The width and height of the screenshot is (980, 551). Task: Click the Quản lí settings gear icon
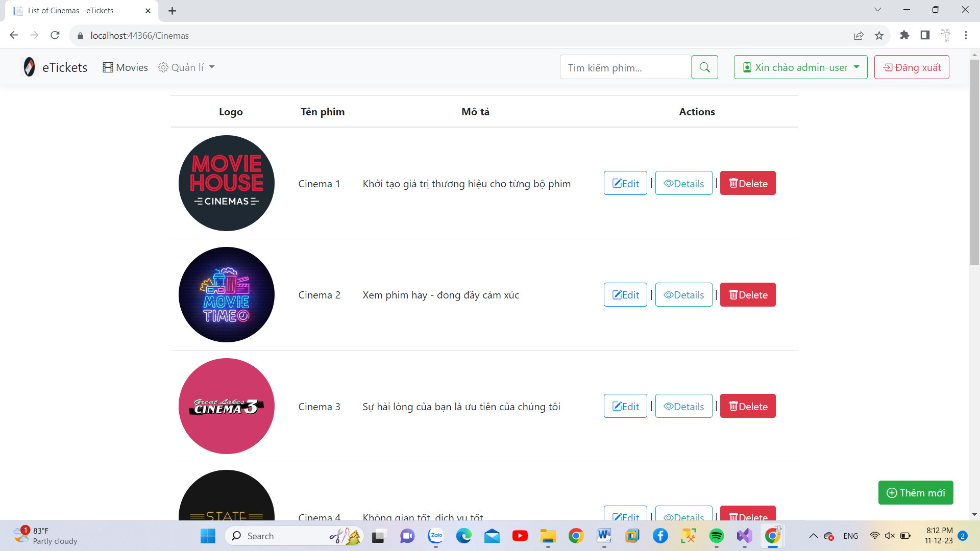click(x=163, y=67)
